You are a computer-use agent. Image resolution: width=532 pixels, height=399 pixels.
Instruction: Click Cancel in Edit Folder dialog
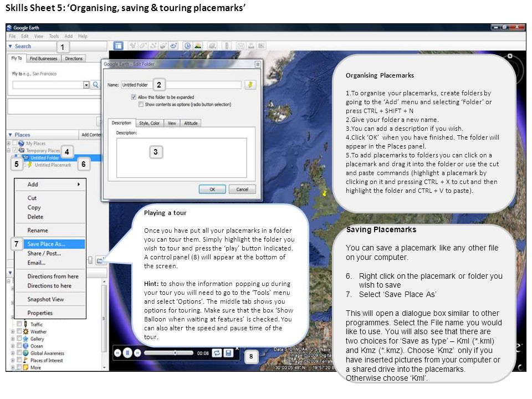242,190
